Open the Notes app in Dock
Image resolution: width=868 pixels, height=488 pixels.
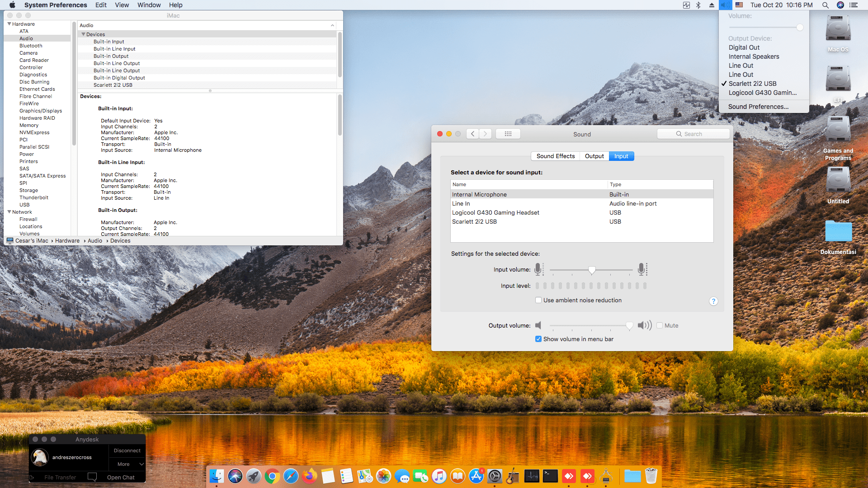328,476
